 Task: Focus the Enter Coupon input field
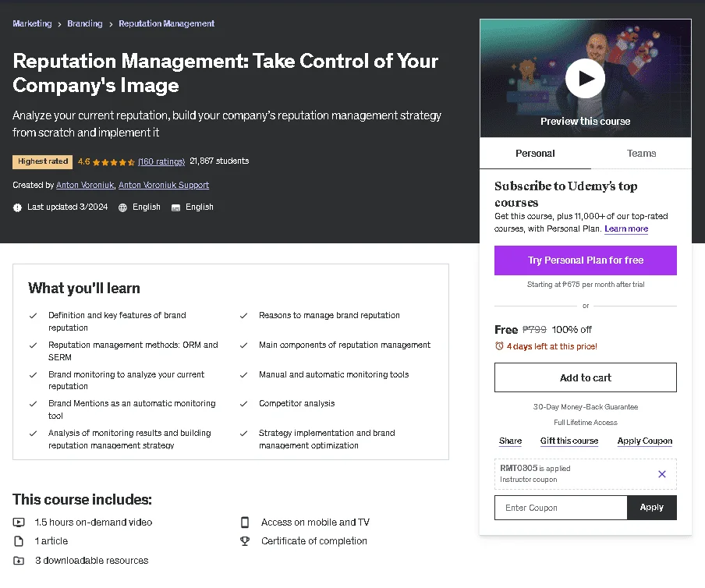tap(561, 508)
